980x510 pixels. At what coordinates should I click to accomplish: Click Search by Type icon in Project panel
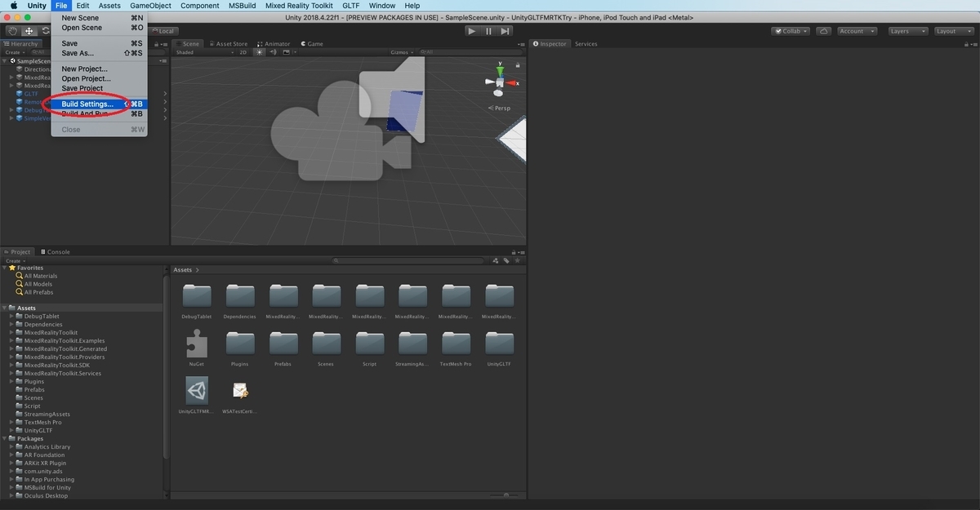click(x=496, y=261)
